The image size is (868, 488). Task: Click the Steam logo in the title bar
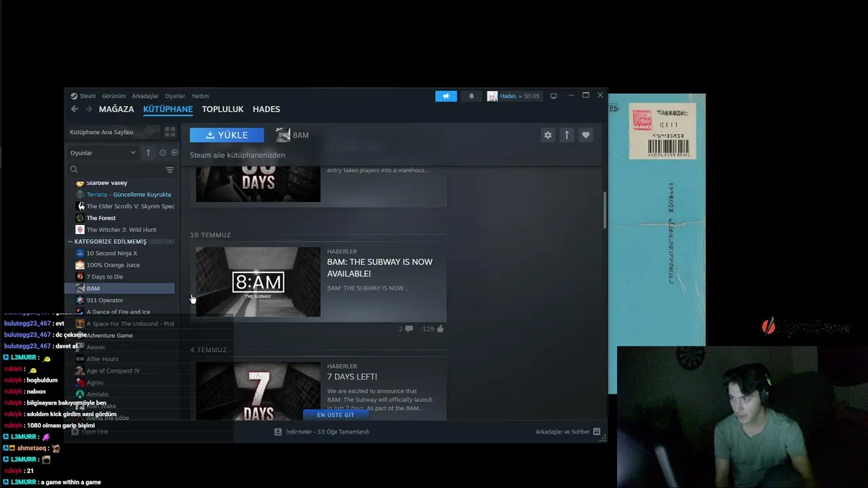tap(74, 96)
